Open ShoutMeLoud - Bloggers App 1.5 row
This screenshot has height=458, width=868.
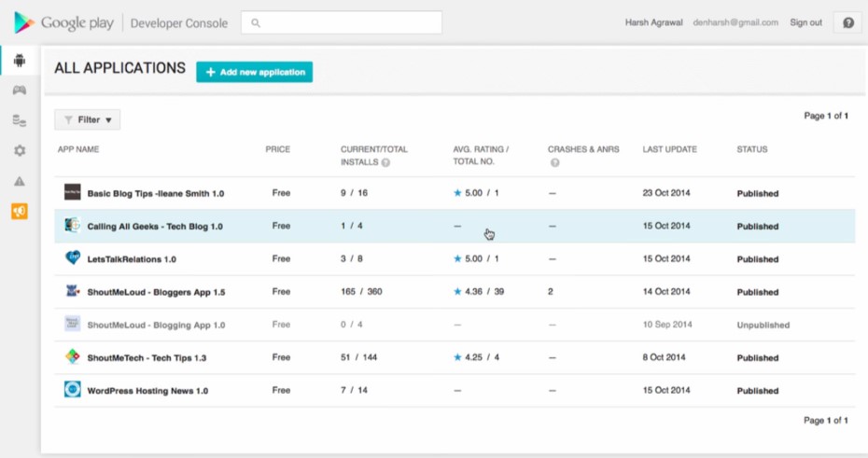click(455, 292)
